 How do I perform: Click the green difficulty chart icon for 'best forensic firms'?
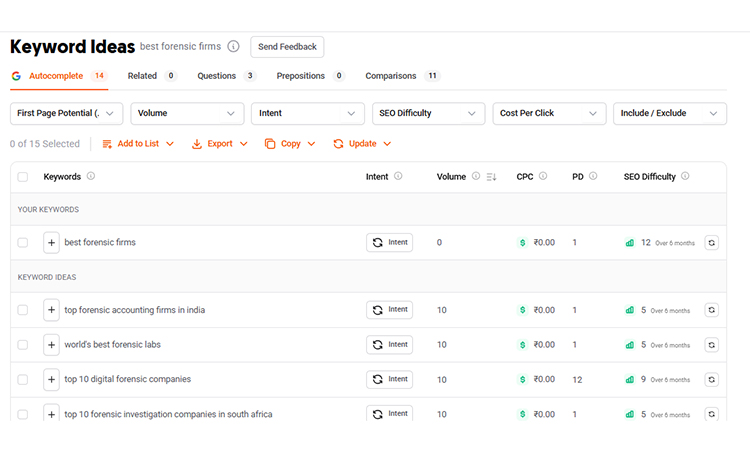[x=630, y=242]
